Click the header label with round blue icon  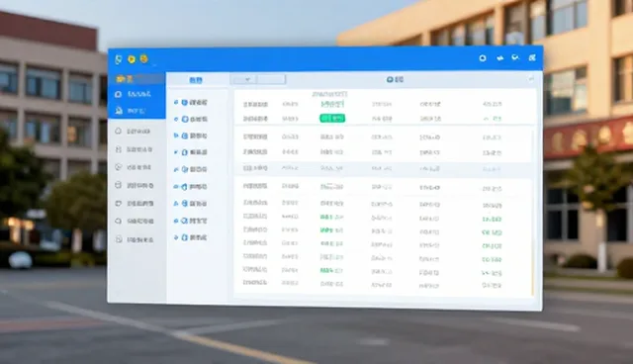[395, 79]
